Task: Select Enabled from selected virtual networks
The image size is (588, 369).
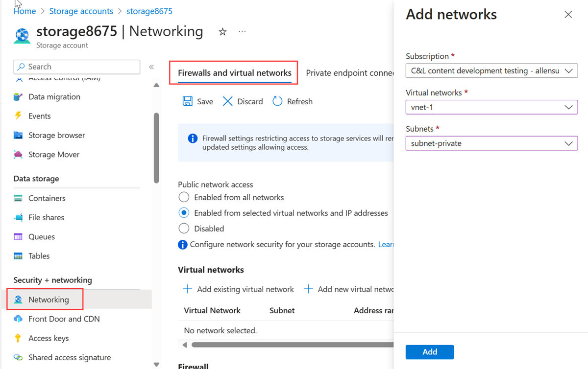Action: pos(184,213)
